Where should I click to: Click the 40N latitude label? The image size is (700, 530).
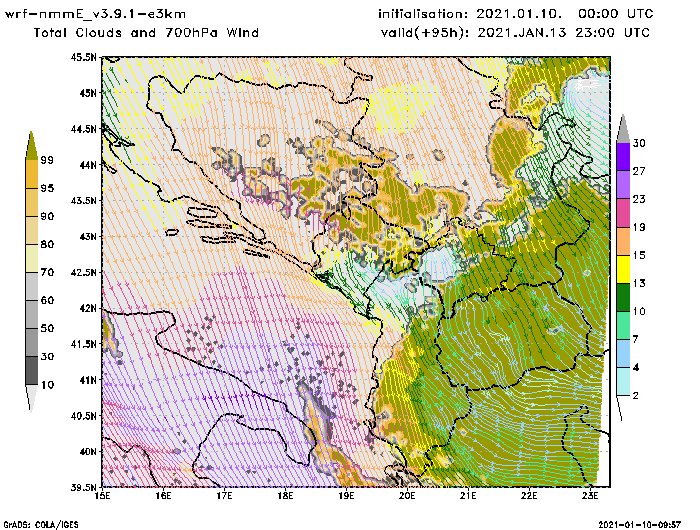click(88, 451)
